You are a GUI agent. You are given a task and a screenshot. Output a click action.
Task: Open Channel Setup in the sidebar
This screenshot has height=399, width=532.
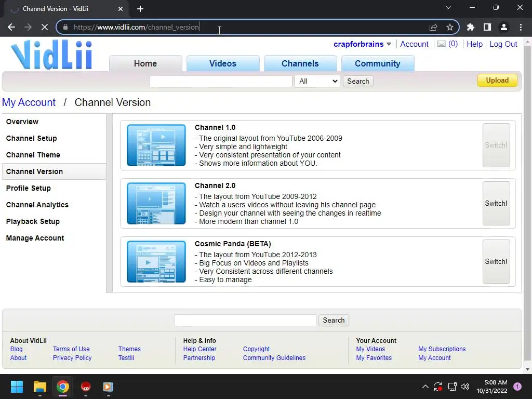pyautogui.click(x=32, y=138)
